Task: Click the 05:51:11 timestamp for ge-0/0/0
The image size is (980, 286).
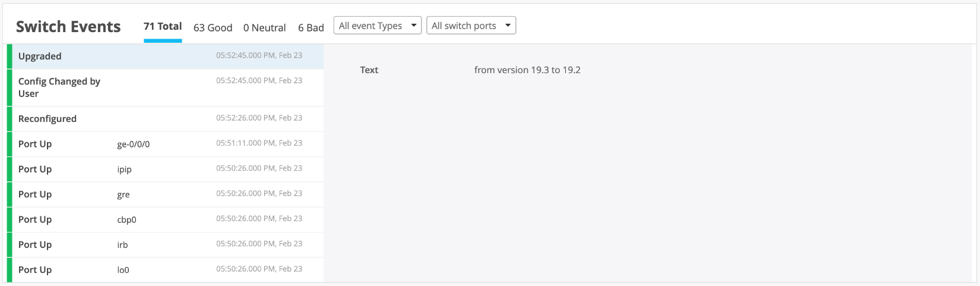Action: tap(259, 143)
